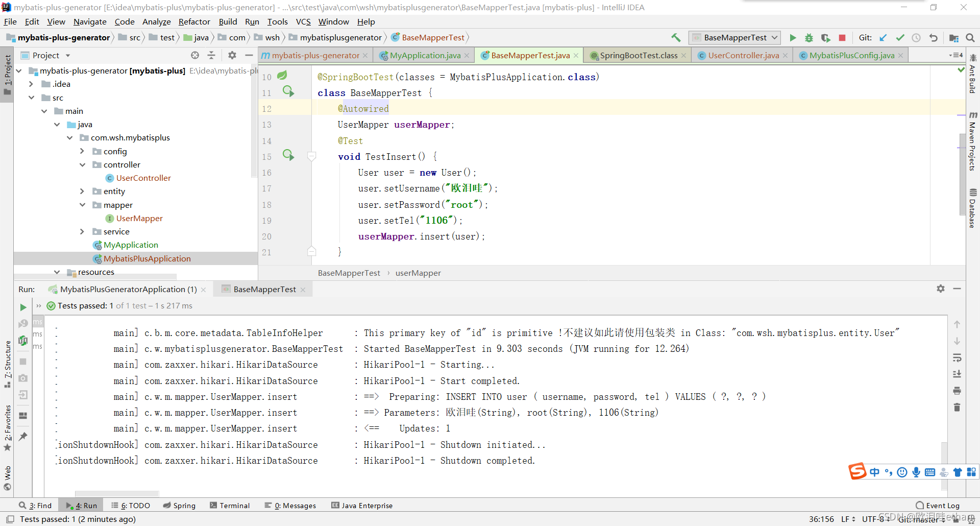Open Run panel settings gear
Viewport: 980px width, 526px height.
(x=941, y=289)
